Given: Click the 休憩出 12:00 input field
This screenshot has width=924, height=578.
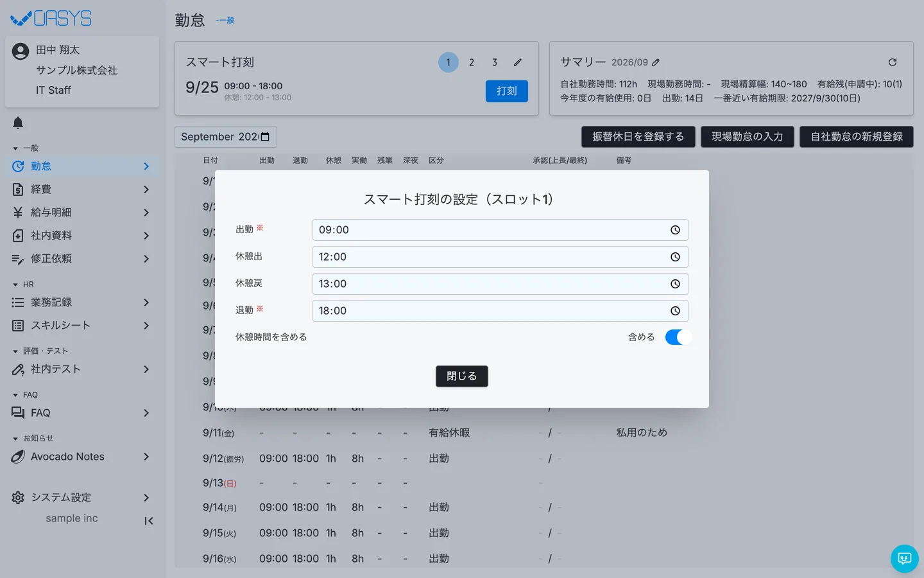Looking at the screenshot, I should click(x=501, y=257).
